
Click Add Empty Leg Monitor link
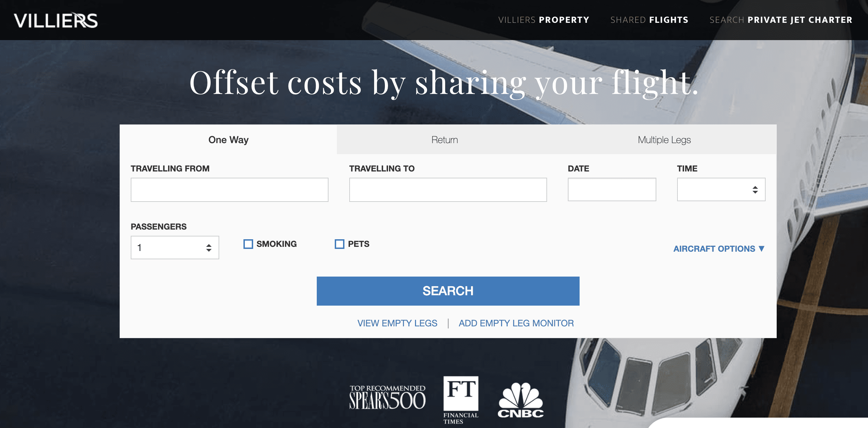pyautogui.click(x=516, y=323)
